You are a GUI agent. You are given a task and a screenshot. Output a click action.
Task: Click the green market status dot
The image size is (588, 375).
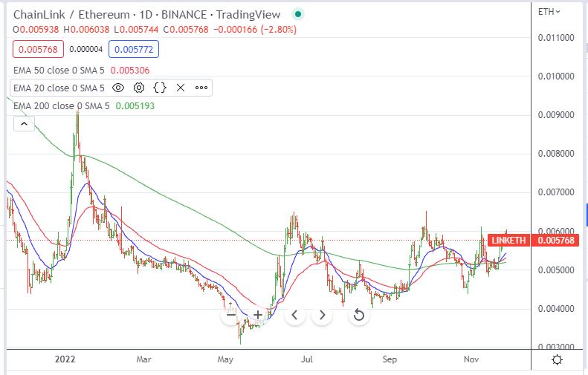(x=298, y=15)
